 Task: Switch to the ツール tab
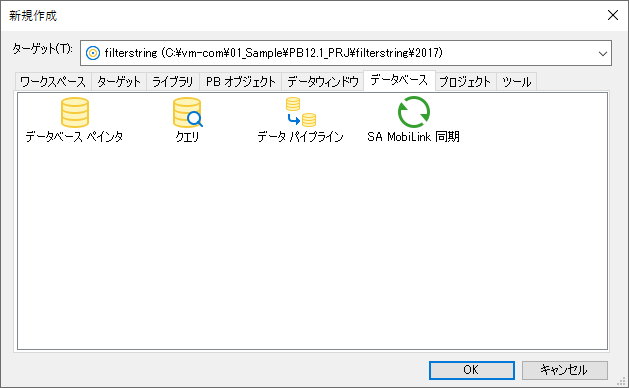[x=517, y=82]
